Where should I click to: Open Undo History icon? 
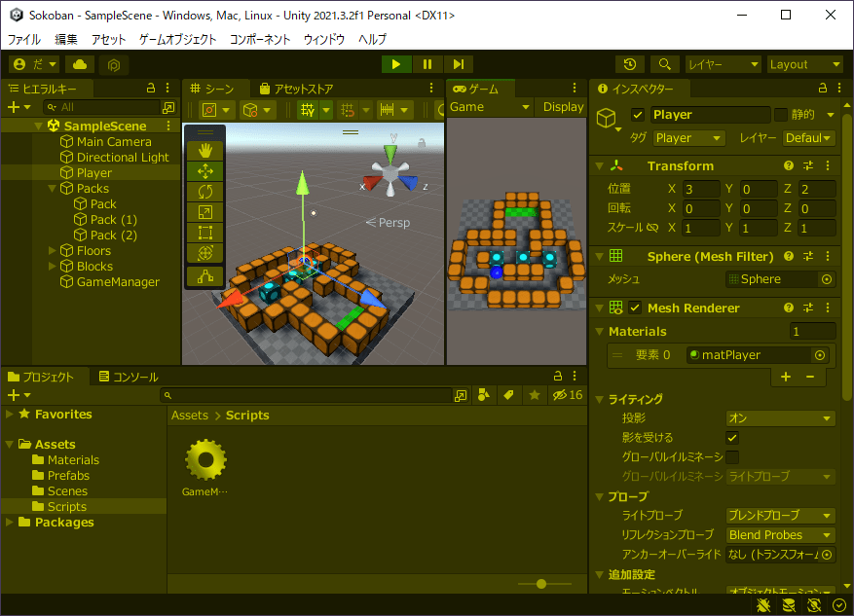pos(630,64)
